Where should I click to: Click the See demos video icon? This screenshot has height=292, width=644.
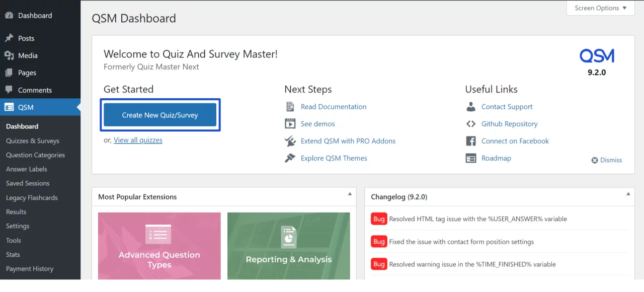tap(290, 124)
